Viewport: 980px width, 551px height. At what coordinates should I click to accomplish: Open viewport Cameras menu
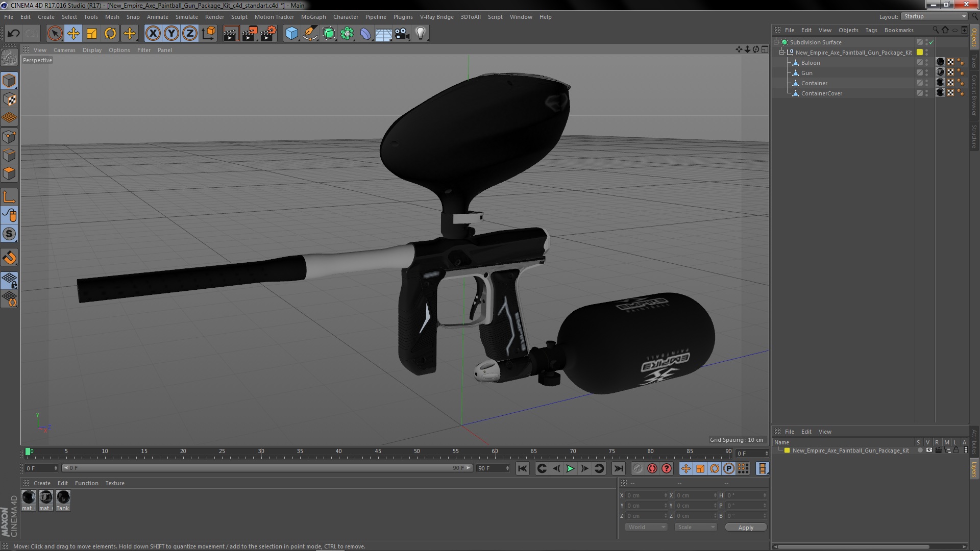click(x=64, y=50)
